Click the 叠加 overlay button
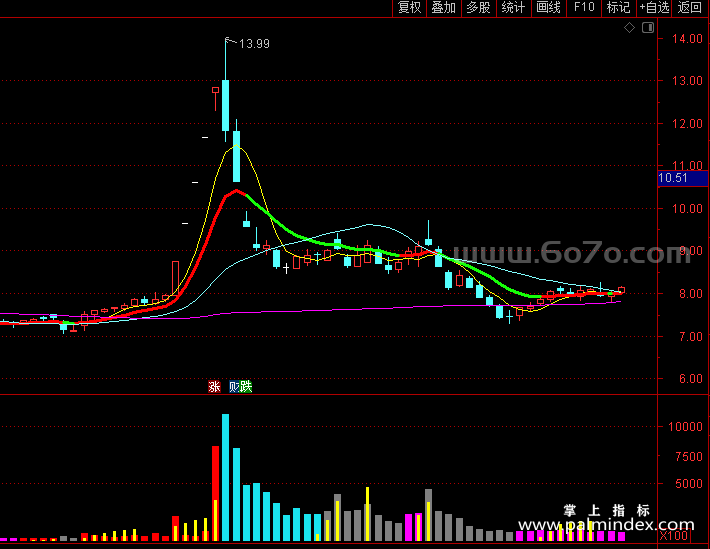The height and width of the screenshot is (549, 710). pyautogui.click(x=444, y=8)
